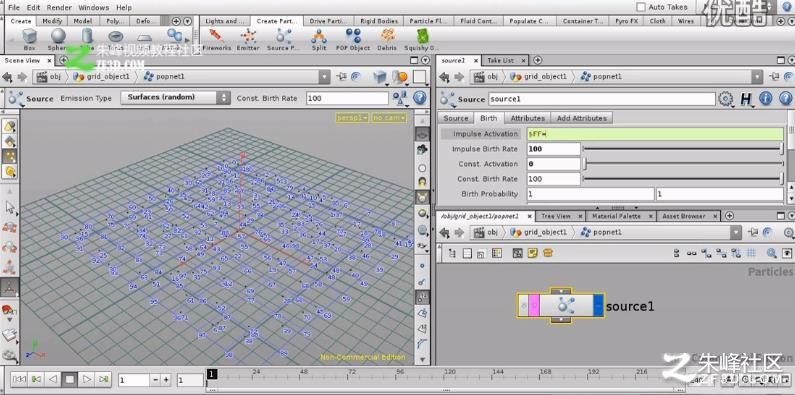This screenshot has height=395, width=795.
Task: Open the shelf set options arrow menu
Action: tap(187, 21)
